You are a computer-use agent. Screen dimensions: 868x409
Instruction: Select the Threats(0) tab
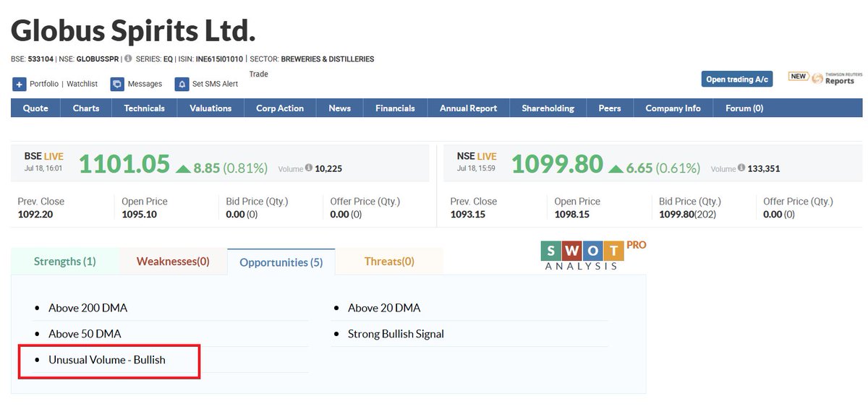point(389,262)
